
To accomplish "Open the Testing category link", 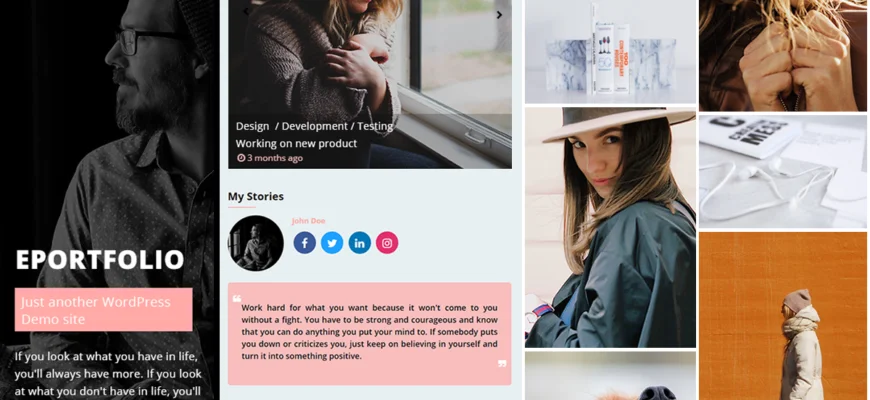I will click(375, 126).
